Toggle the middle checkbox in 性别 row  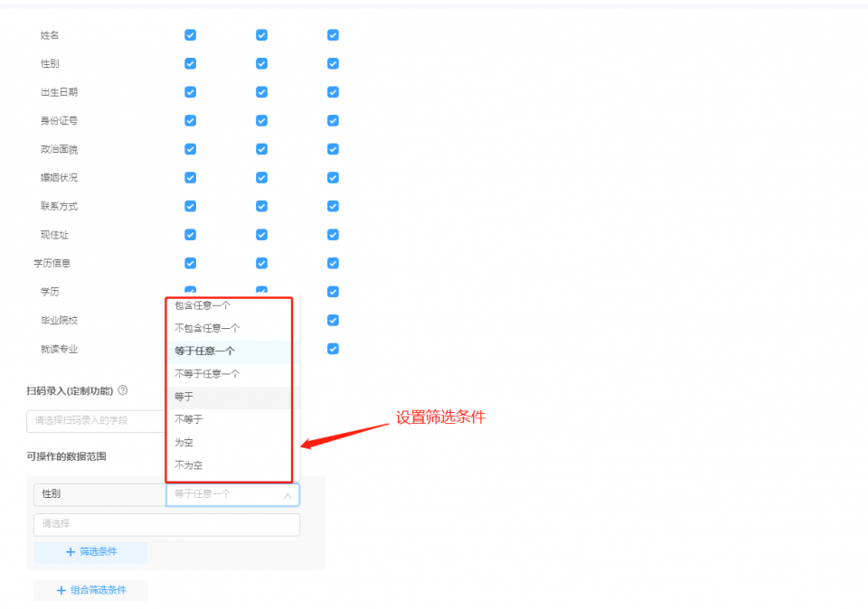pyautogui.click(x=261, y=63)
